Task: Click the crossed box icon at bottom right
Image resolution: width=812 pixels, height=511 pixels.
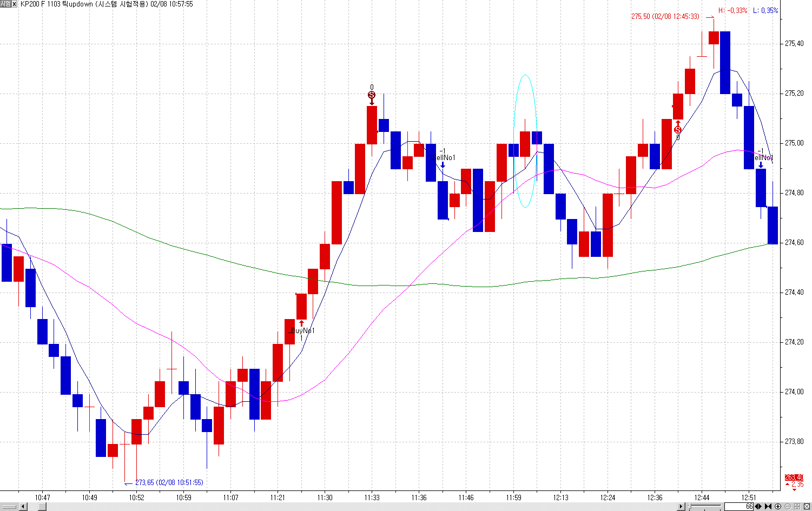Action: pyautogui.click(x=807, y=507)
